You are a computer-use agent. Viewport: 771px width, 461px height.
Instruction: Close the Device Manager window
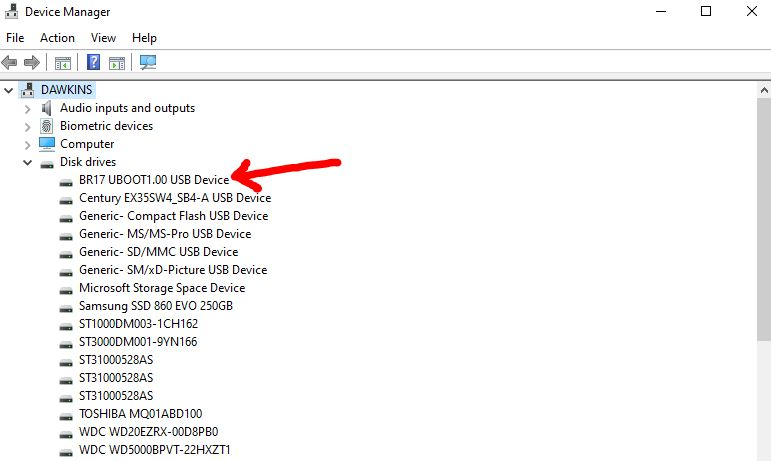coord(751,11)
